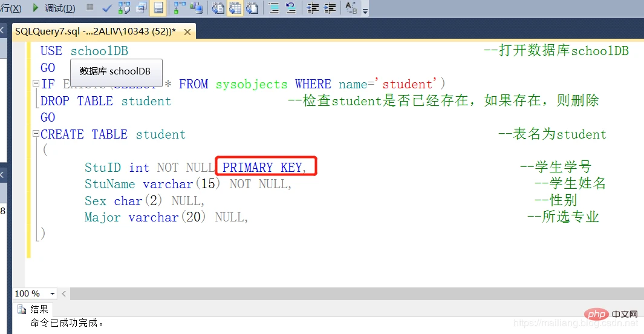Open the Query Options icon

click(x=141, y=8)
